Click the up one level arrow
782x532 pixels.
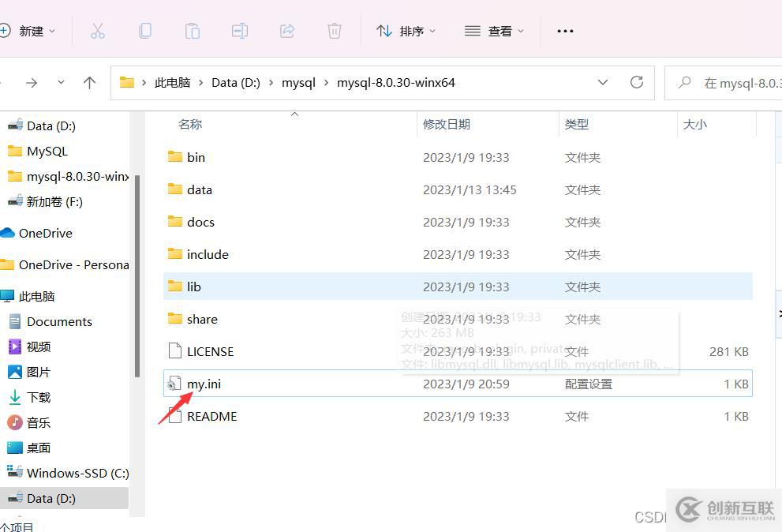click(90, 82)
